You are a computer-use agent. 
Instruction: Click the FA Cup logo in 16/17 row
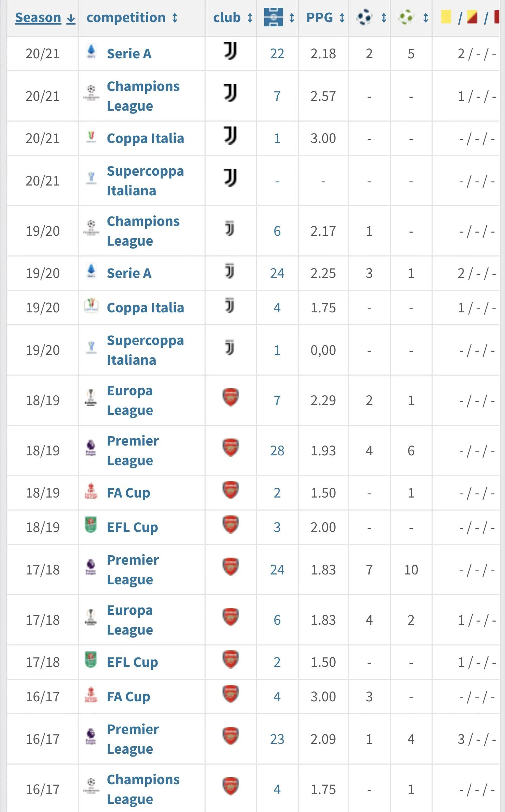(91, 694)
